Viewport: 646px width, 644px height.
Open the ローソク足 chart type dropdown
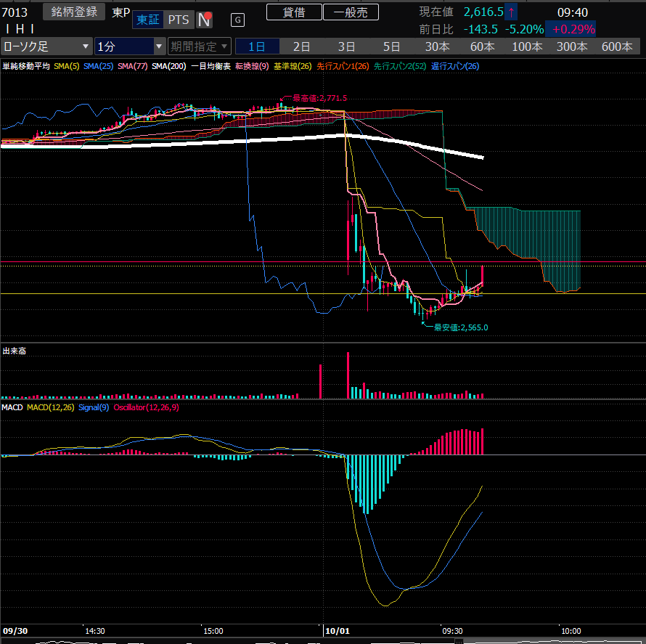[x=46, y=46]
